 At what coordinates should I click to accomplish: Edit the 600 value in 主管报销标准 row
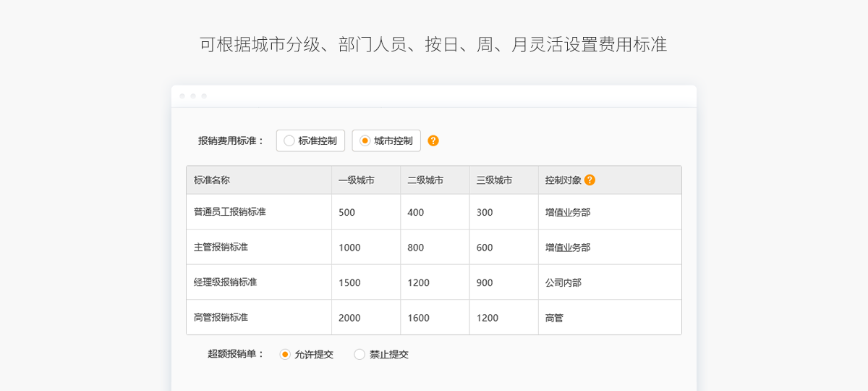tap(485, 248)
